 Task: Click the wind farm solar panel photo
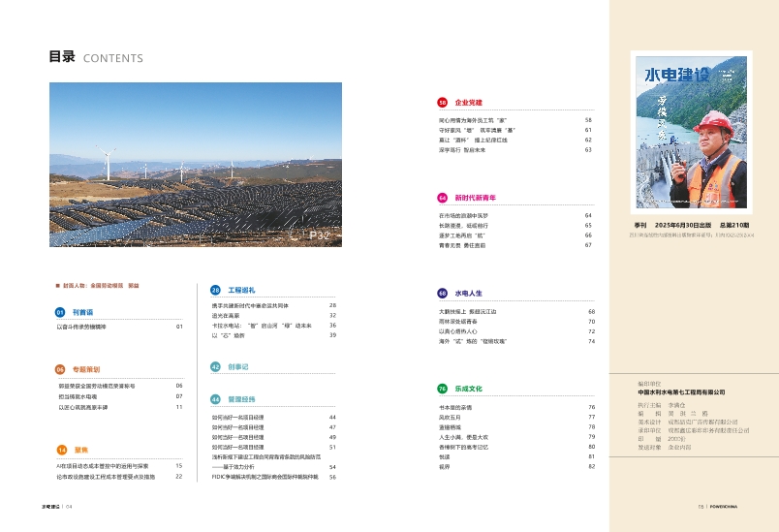(x=192, y=166)
